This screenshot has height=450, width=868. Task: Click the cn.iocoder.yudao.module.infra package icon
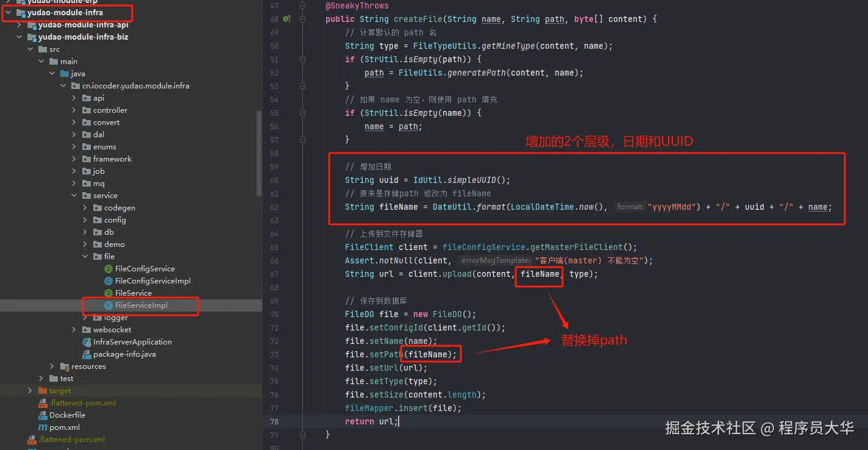(76, 86)
